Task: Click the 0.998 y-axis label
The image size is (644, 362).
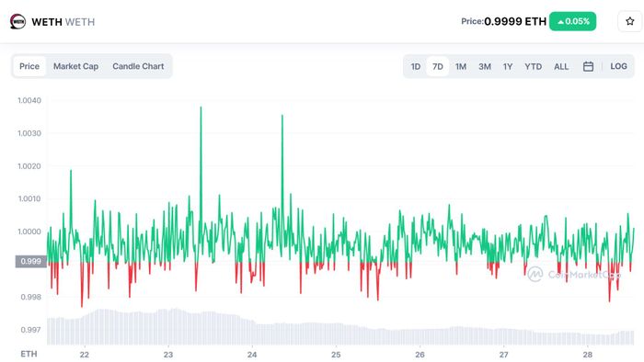Action: (30, 297)
